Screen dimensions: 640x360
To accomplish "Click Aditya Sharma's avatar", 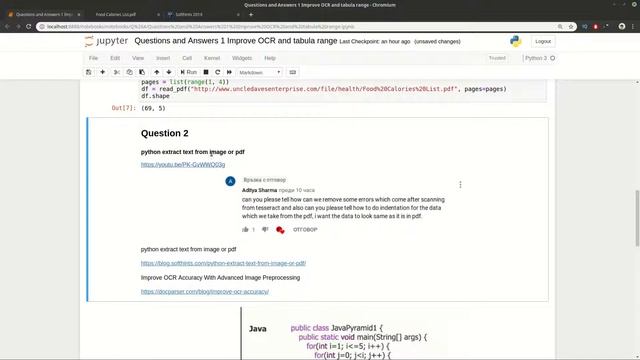I will [x=230, y=181].
